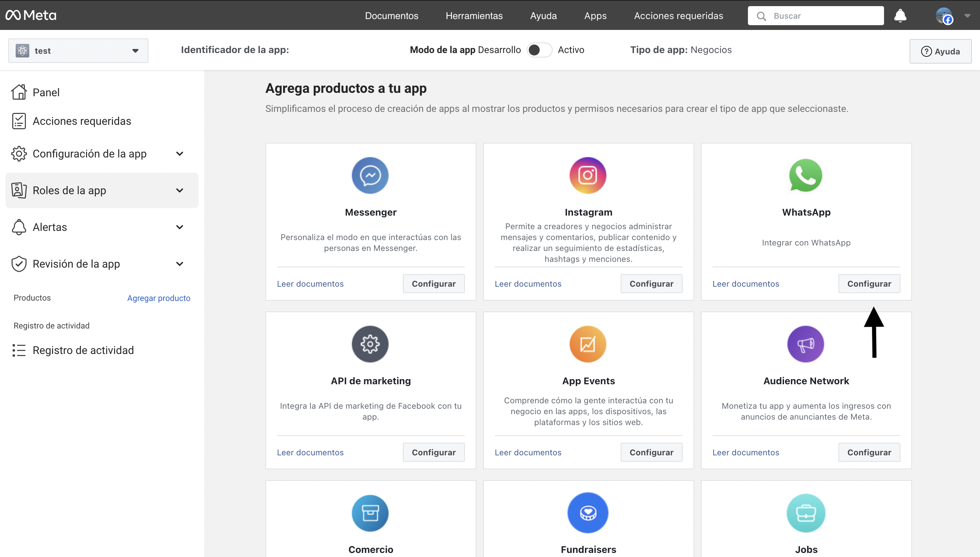Open the Documentos top menu

click(x=391, y=16)
